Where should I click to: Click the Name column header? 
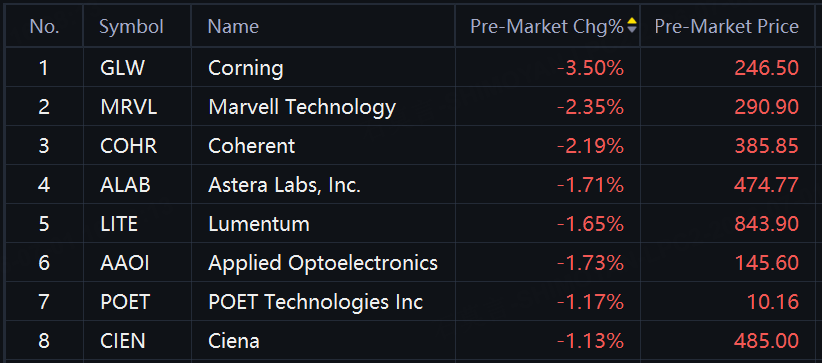click(233, 26)
